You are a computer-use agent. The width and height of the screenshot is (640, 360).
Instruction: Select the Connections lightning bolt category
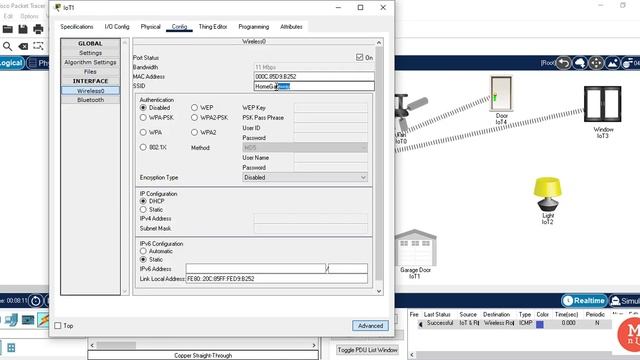(43, 320)
